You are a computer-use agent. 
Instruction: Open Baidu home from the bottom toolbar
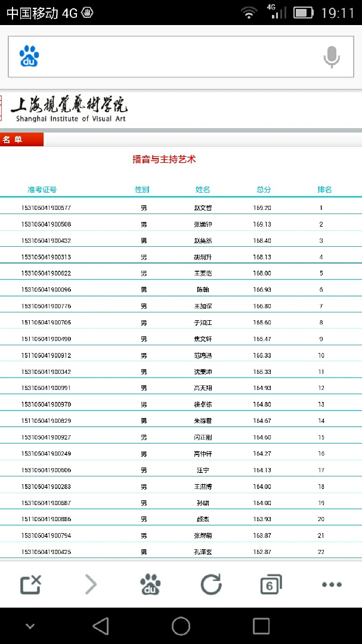click(150, 584)
